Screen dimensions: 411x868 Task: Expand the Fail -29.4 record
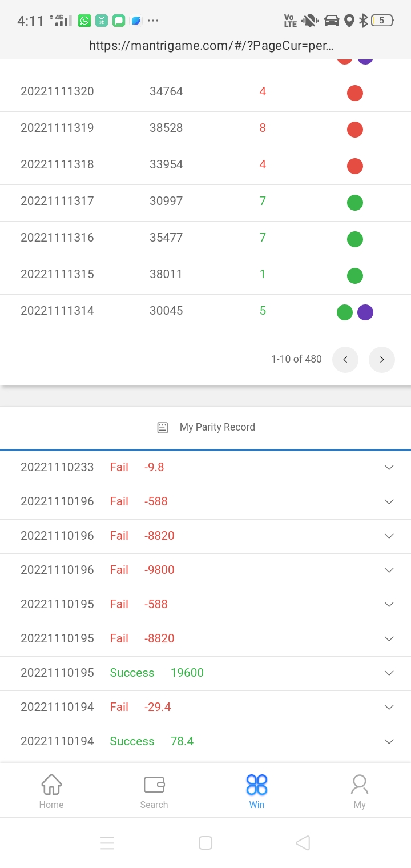pyautogui.click(x=389, y=708)
